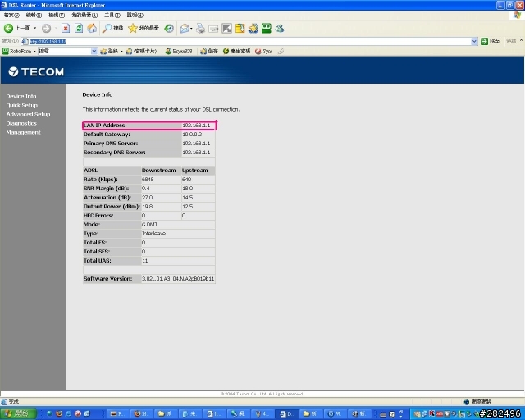
Task: Expand the Forward button history dropdown arrow
Action: tap(56, 29)
